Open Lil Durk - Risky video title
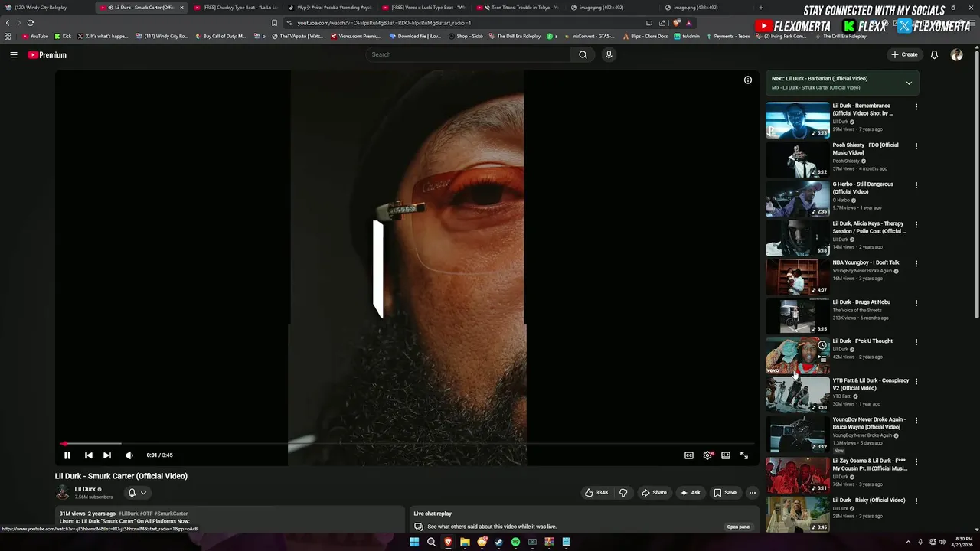The image size is (980, 551). point(869,500)
